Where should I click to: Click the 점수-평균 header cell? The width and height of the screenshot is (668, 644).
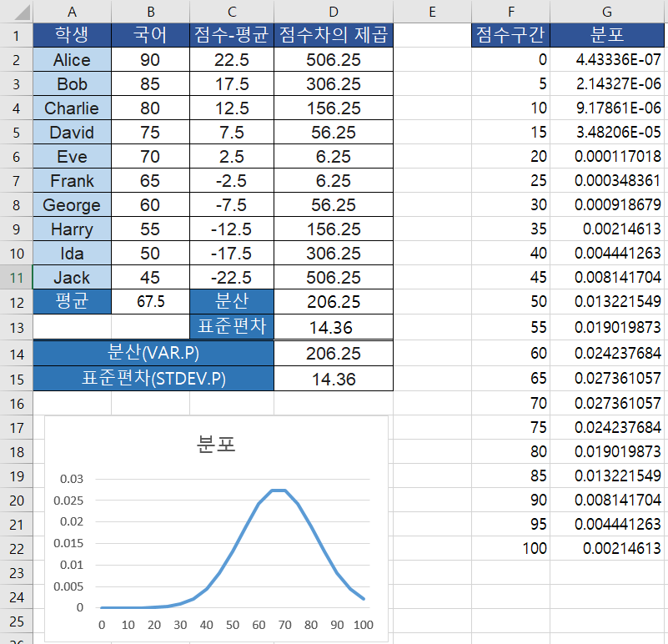coord(232,35)
